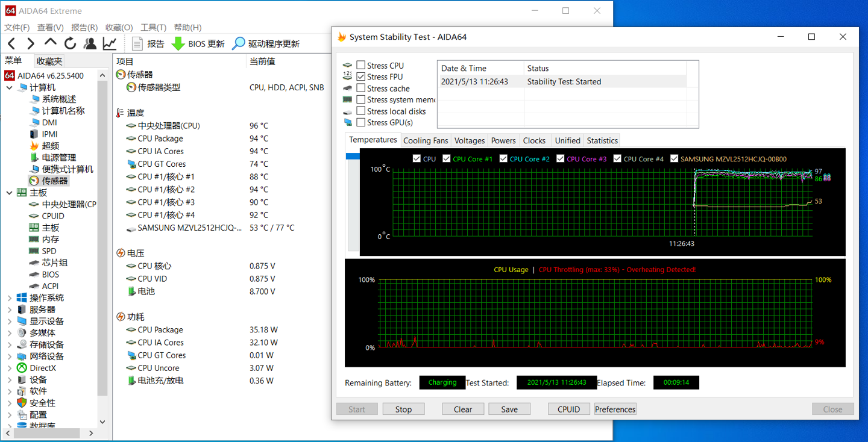Click the Preferences button

point(615,409)
